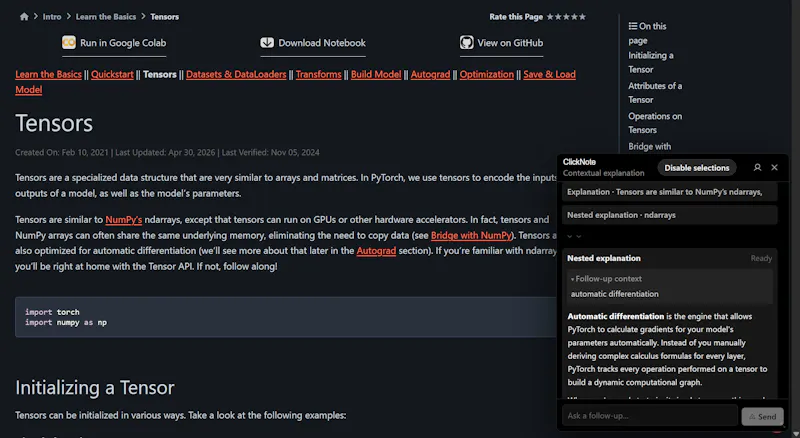Viewport: 800px width, 438px height.
Task: Rate the page with the first star
Action: click(550, 17)
